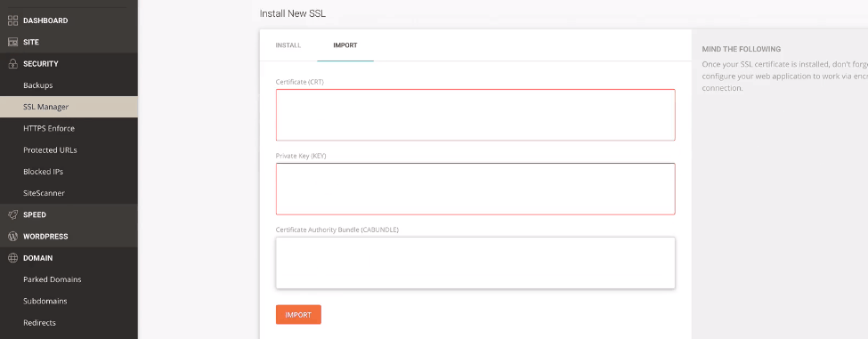Switch to the Install tab
The image size is (868, 339).
pos(288,45)
